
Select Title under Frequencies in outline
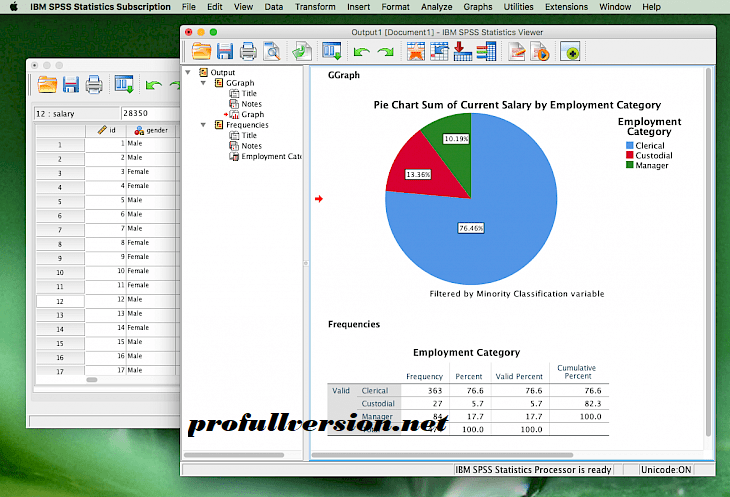(x=249, y=135)
